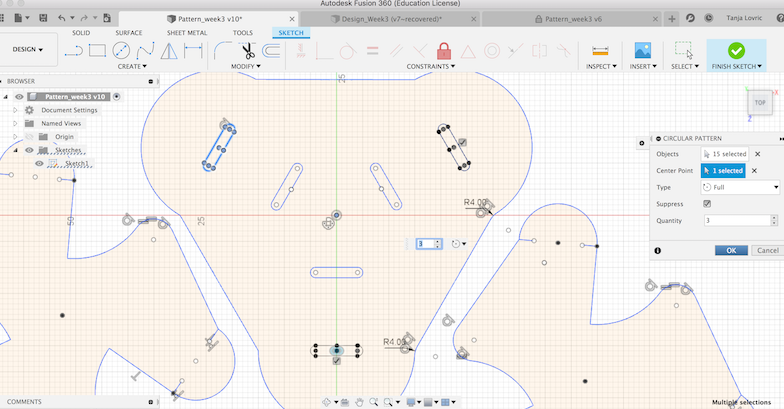Switch to the TOOLS tab
The image size is (784, 409).
(242, 33)
